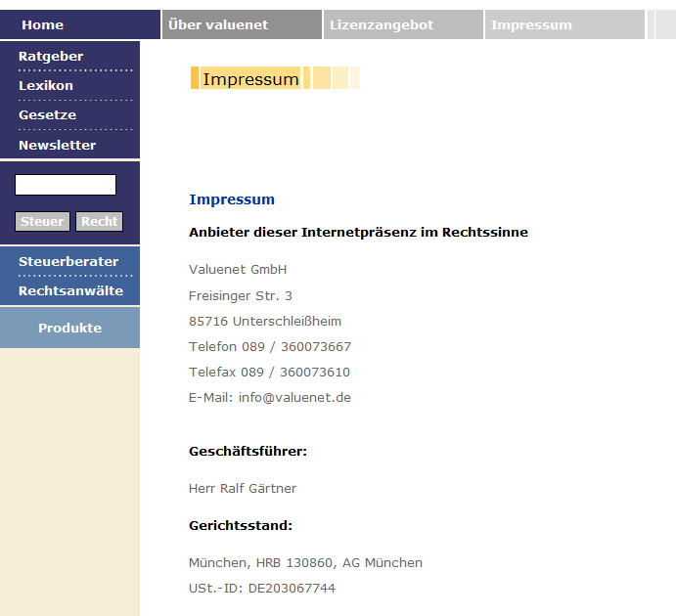
Task: Open Ratgeber in the sidebar
Action: click(x=51, y=56)
